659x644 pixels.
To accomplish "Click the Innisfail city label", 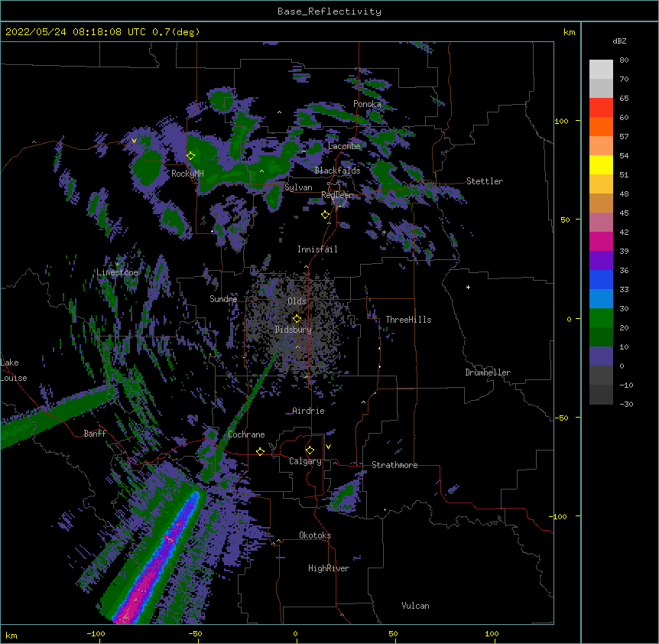I will point(317,249).
